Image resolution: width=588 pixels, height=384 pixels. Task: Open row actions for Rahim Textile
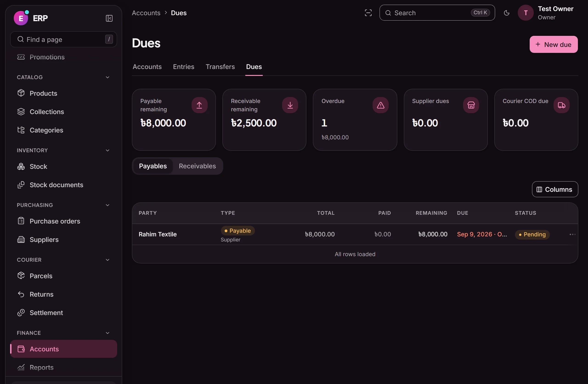pos(572,234)
